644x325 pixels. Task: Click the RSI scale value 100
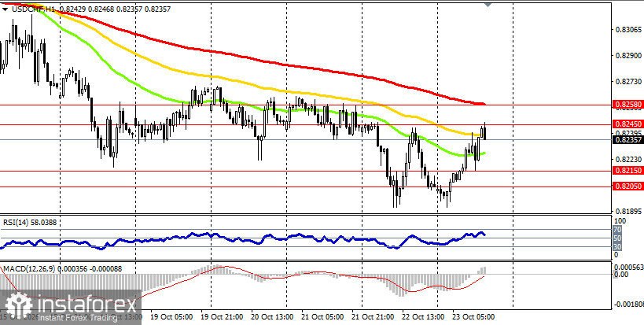620,221
